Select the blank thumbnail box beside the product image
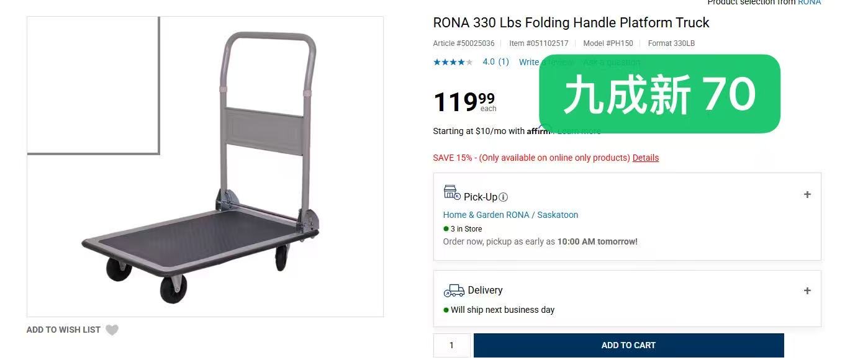The height and width of the screenshot is (360, 868). coord(93,85)
